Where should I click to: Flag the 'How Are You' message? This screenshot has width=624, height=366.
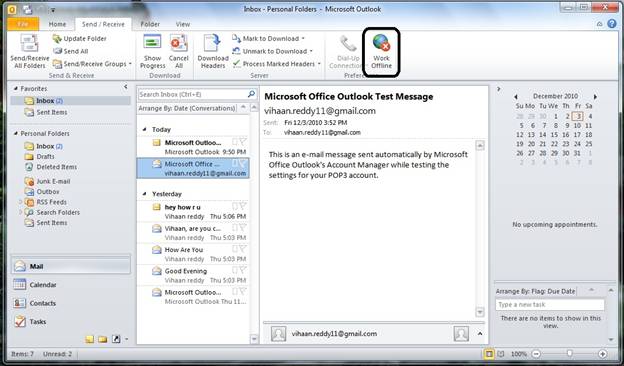point(243,249)
